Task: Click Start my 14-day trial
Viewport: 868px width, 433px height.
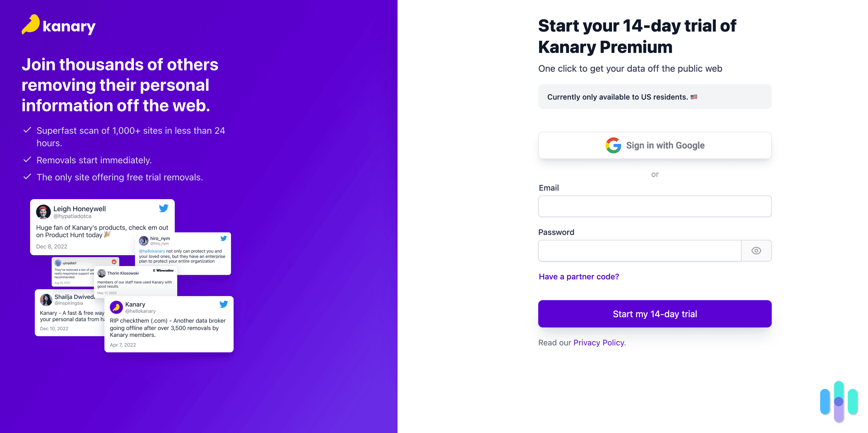Action: click(x=655, y=314)
